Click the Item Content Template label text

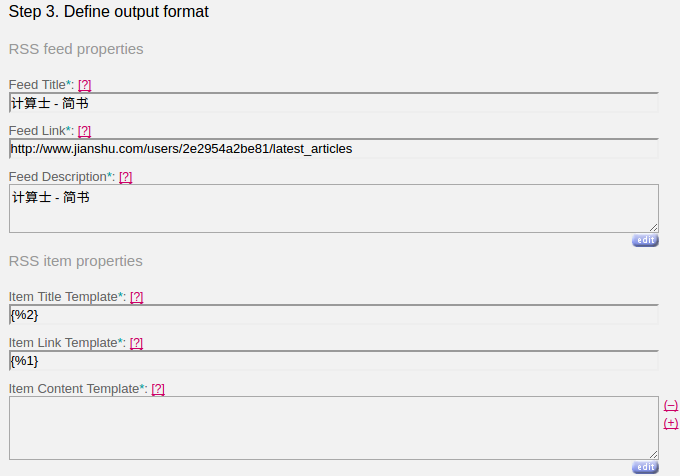tap(74, 389)
